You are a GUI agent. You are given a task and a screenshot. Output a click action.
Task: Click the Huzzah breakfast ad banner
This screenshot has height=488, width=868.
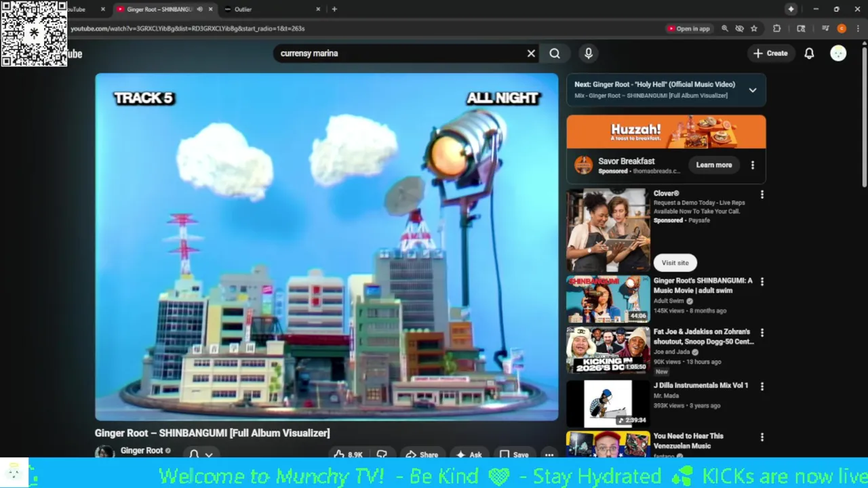coord(666,131)
